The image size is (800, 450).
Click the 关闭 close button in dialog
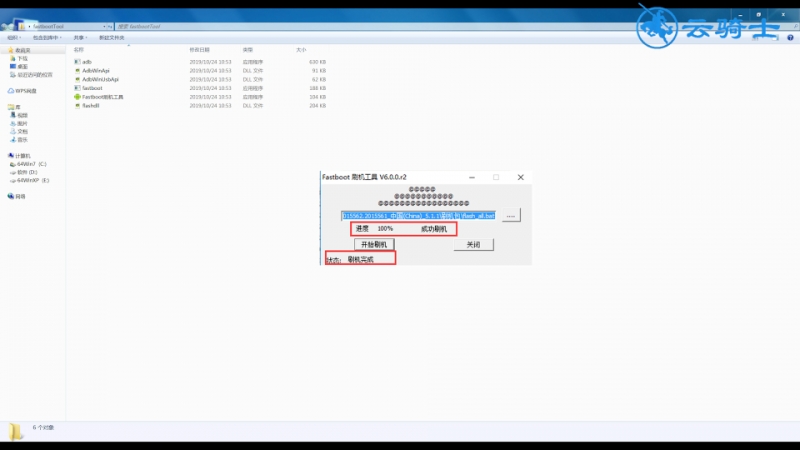(473, 244)
